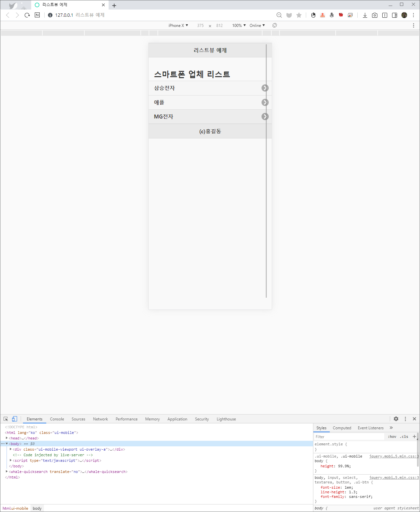The height and width of the screenshot is (512, 420).
Task: Click the arrow icon on 애플 row
Action: click(265, 102)
